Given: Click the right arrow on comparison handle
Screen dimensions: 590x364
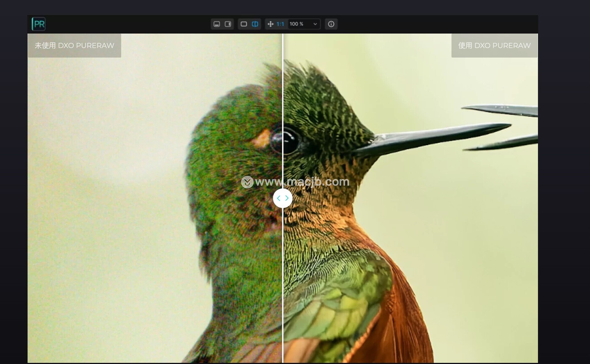Looking at the screenshot, I should click(287, 198).
